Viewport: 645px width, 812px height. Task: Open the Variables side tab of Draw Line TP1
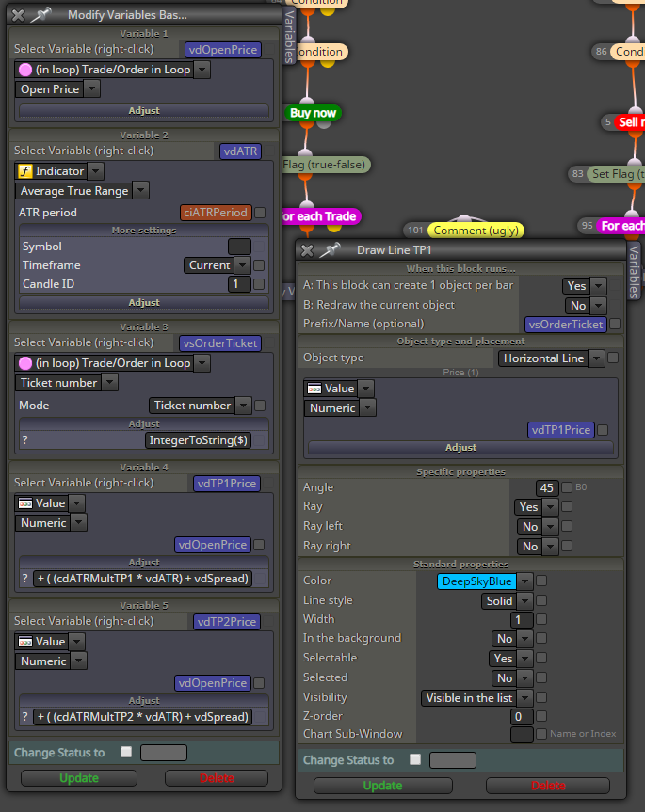tap(634, 271)
